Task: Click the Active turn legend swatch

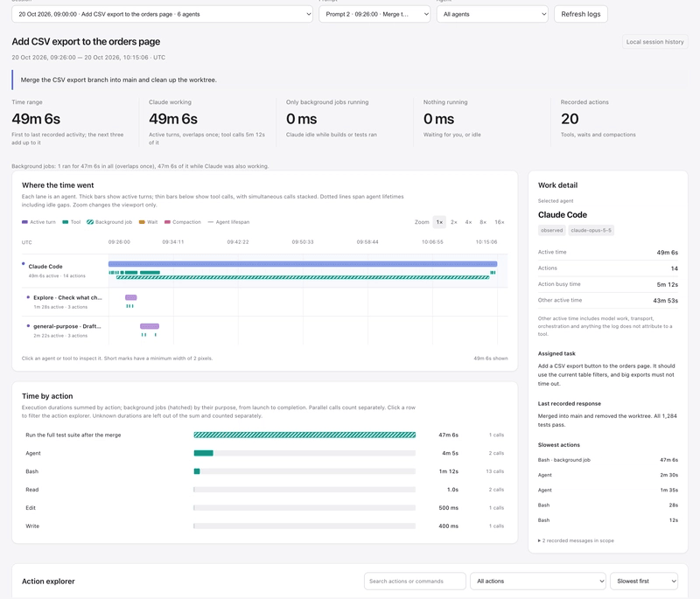Action: [24, 222]
